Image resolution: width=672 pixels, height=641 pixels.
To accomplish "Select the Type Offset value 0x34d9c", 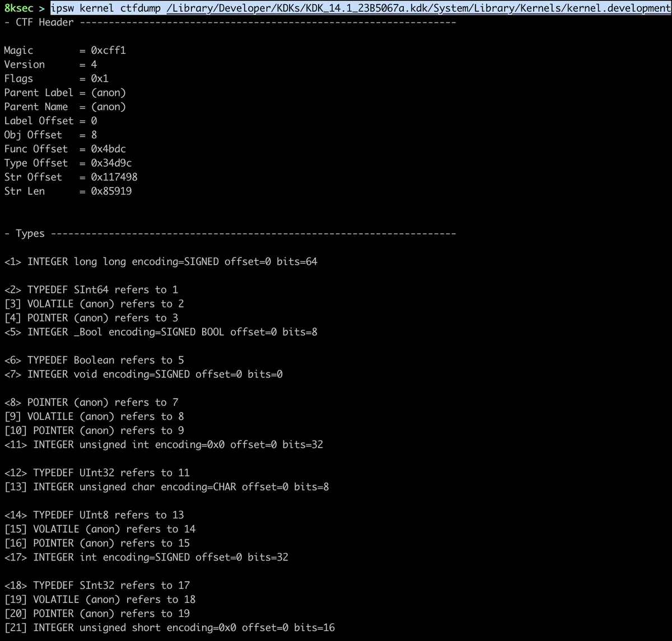I will [111, 163].
